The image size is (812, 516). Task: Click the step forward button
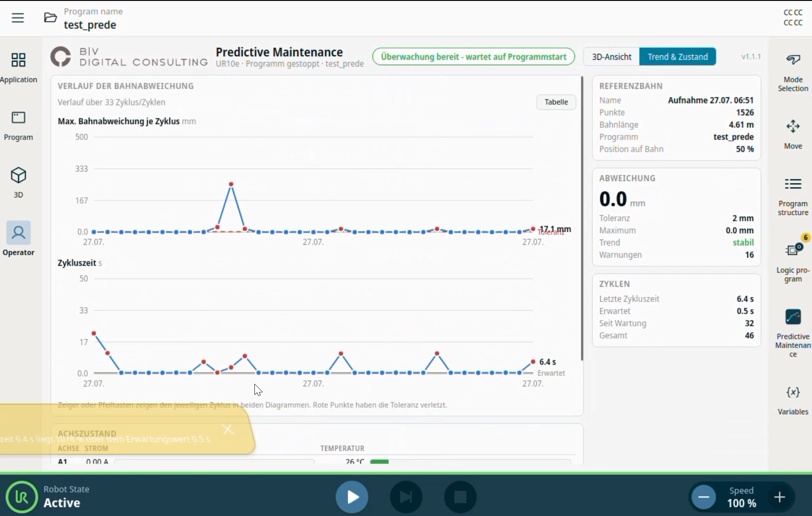pos(406,497)
